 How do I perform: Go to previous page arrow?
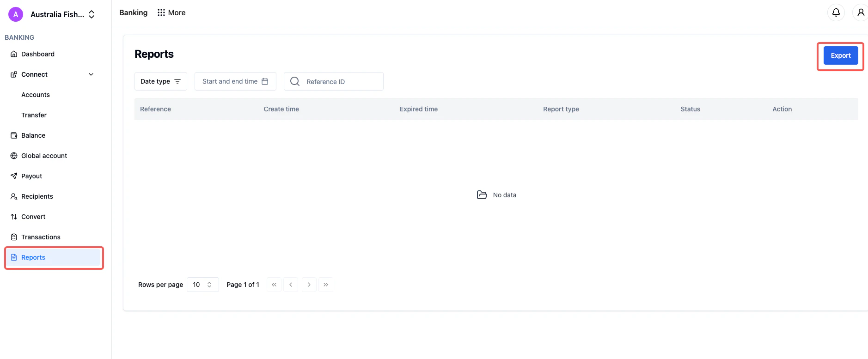pos(291,285)
